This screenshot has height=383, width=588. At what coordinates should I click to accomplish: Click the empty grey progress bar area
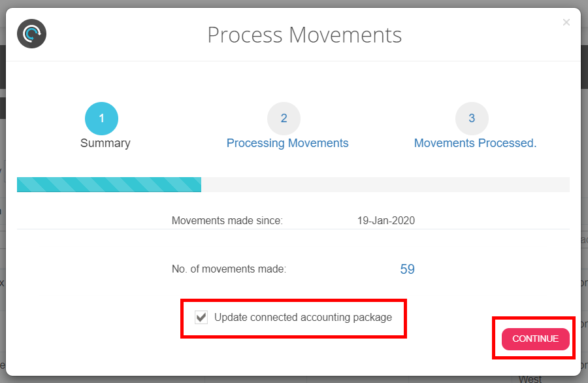click(x=385, y=184)
